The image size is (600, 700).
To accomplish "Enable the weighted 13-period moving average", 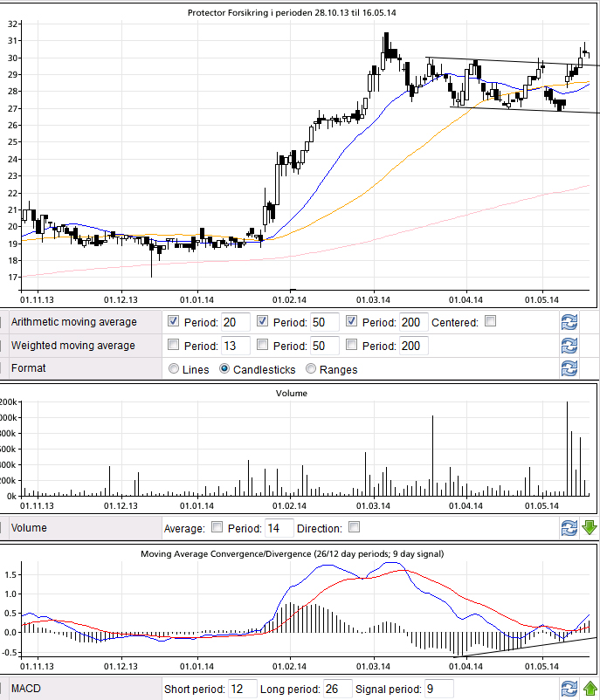I will coord(173,345).
